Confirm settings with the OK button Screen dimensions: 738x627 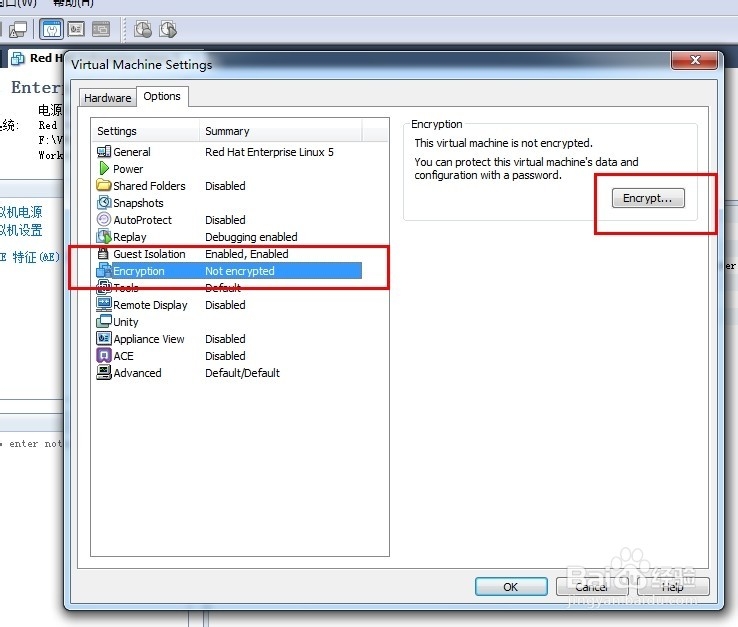(511, 587)
